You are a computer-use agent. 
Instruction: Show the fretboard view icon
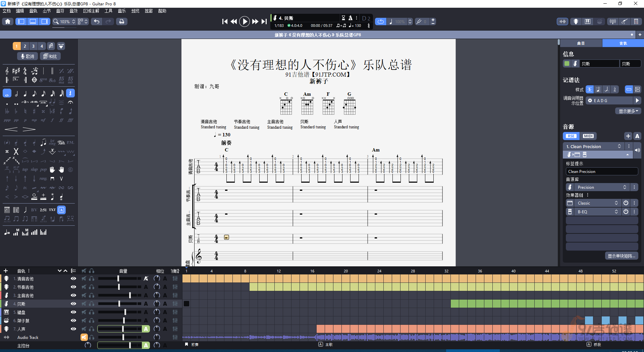(576, 21)
